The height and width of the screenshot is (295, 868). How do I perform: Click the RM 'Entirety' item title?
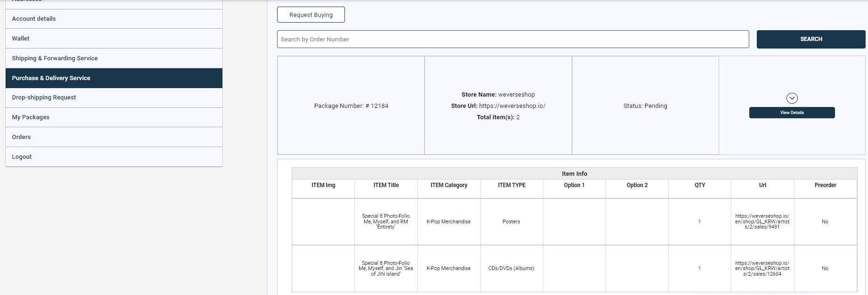[385, 221]
